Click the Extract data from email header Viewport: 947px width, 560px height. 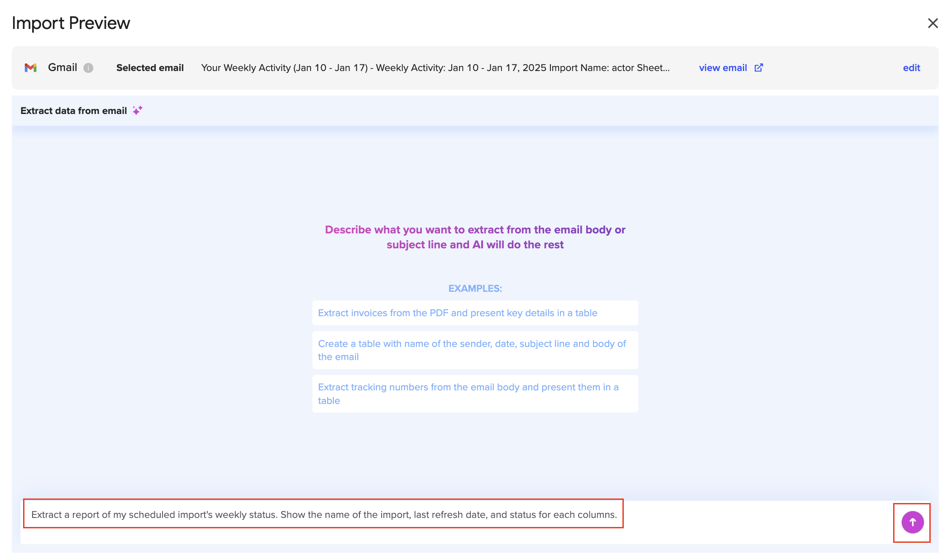[x=74, y=111]
